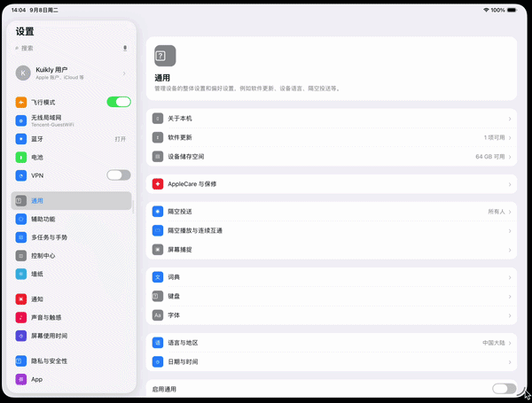This screenshot has width=532, height=403.
Task: Select 控制中心 label in the sidebar
Action: [43, 256]
